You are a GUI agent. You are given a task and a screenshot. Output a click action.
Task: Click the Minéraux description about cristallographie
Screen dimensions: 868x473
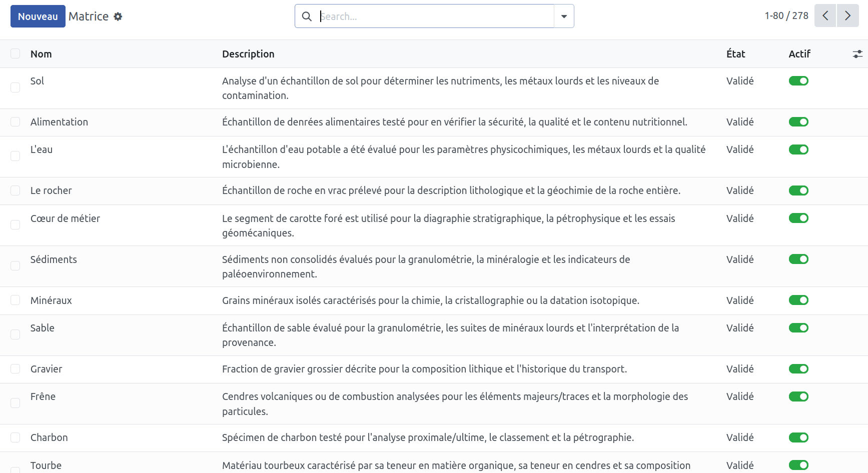[431, 300]
